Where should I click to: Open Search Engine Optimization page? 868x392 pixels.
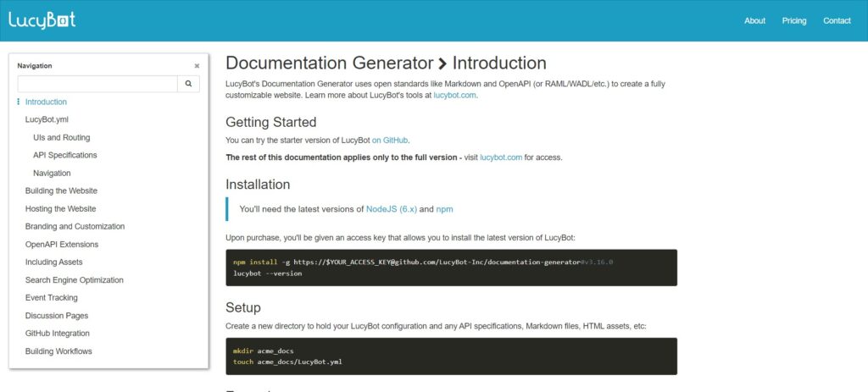coord(75,280)
